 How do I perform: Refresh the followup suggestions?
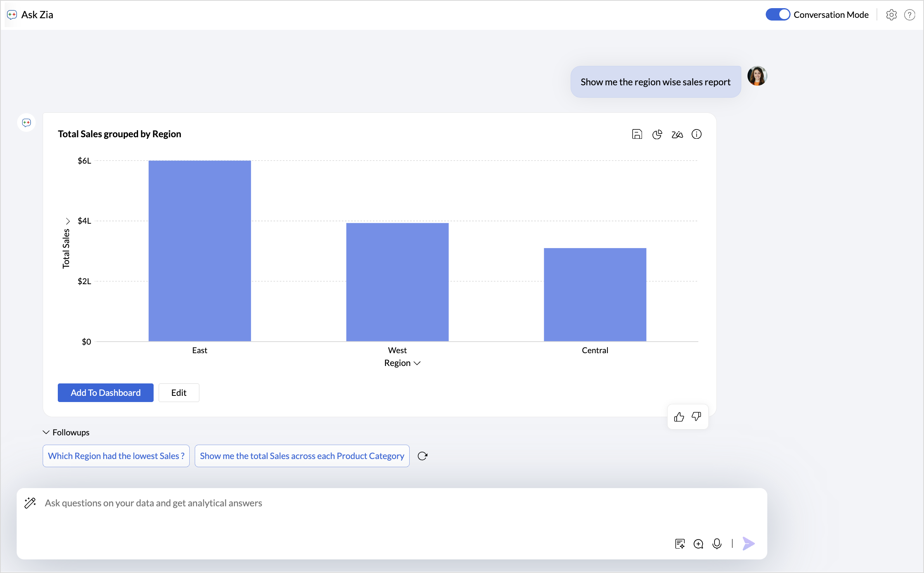pos(422,456)
